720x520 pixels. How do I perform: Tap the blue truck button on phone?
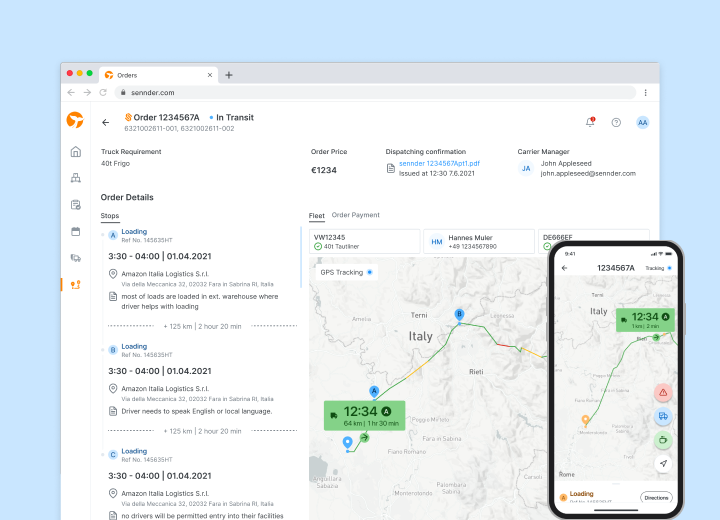click(663, 416)
